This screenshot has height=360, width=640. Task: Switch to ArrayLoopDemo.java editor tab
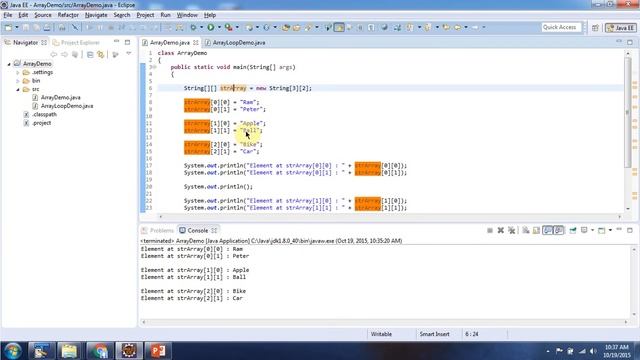pos(235,42)
